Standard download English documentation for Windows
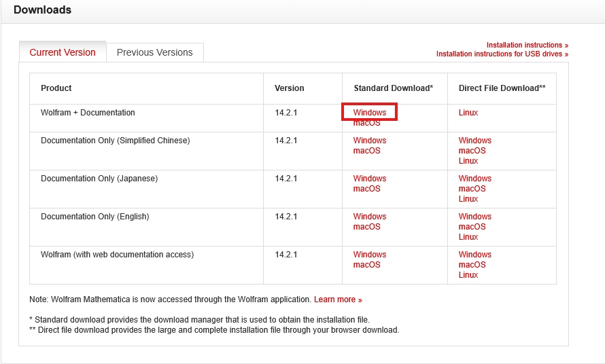This screenshot has height=364, width=605. (370, 217)
